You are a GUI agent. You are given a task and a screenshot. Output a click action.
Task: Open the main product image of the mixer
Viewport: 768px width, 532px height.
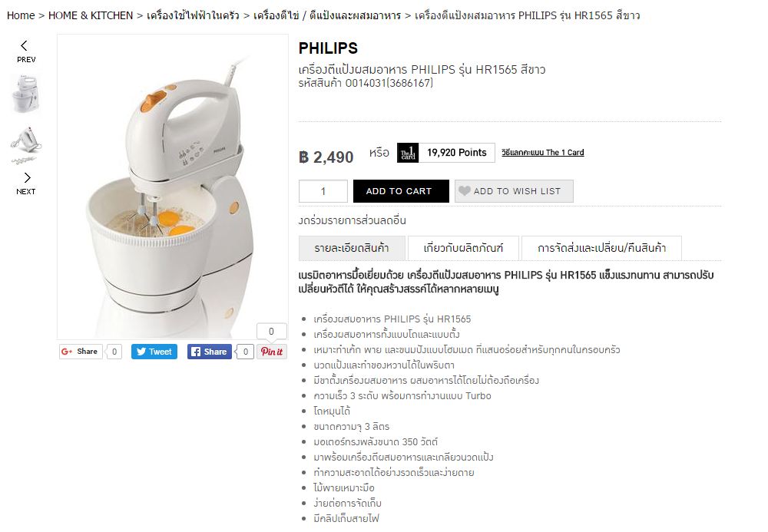pyautogui.click(x=173, y=187)
